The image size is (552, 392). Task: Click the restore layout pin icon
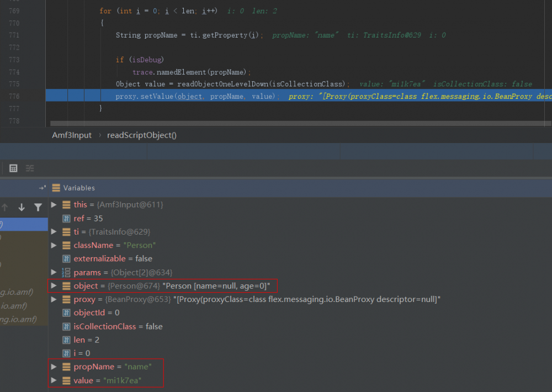(43, 188)
